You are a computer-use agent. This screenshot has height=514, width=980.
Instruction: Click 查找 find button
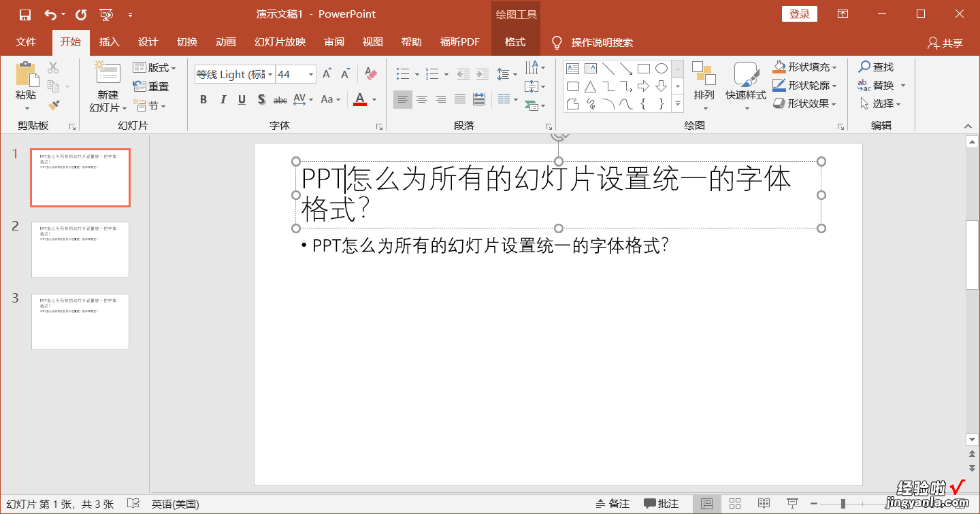876,67
